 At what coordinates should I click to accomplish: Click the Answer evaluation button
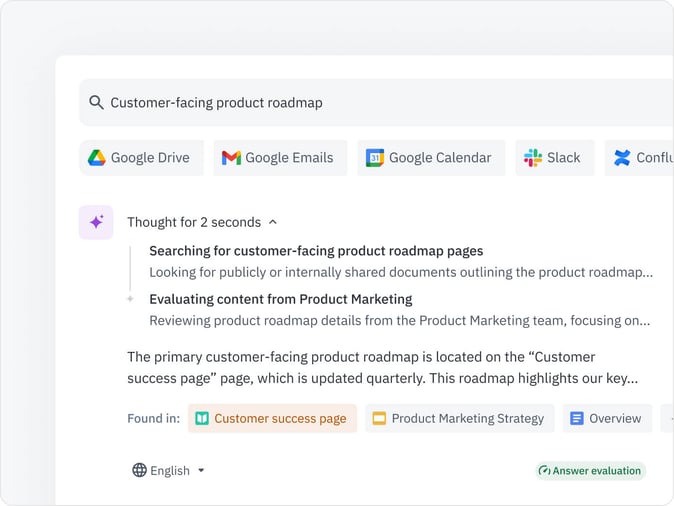(x=591, y=471)
